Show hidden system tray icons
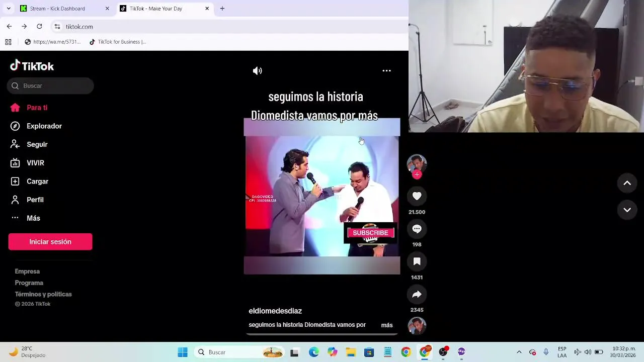Image resolution: width=644 pixels, height=362 pixels. pyautogui.click(x=519, y=352)
